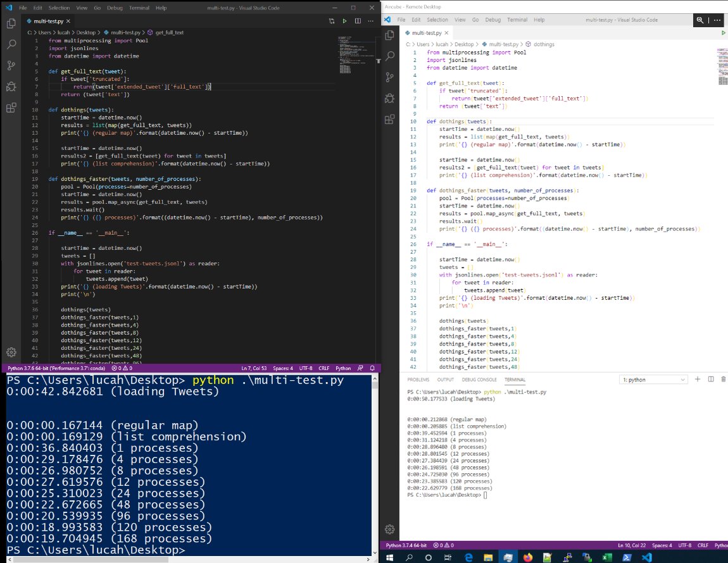
Task: Kill the terminal using the trash icon
Action: click(x=722, y=379)
